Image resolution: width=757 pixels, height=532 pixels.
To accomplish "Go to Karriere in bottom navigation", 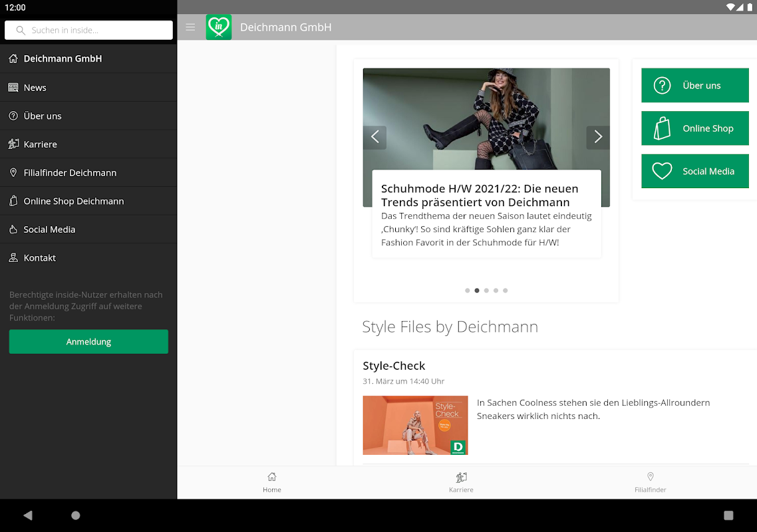I will coord(461,482).
